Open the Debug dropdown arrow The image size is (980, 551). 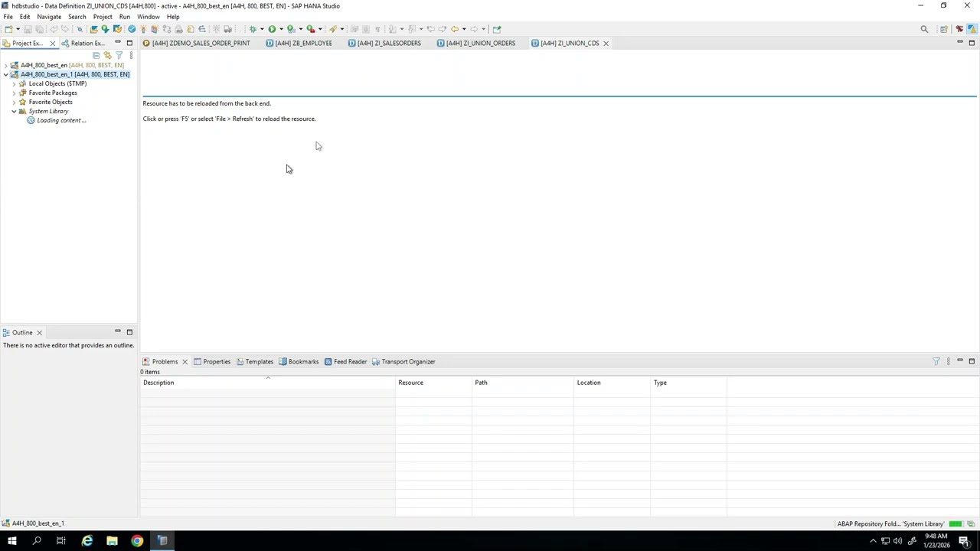(x=262, y=29)
